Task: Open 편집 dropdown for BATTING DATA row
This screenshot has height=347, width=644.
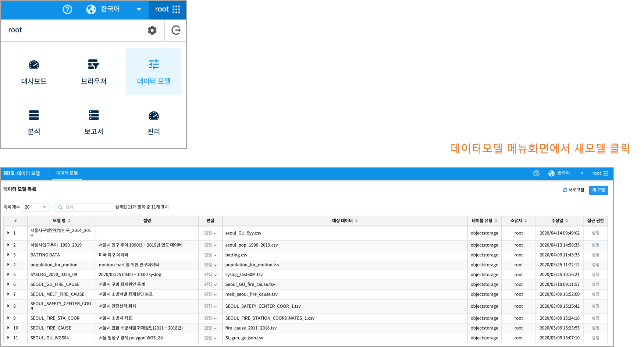Action: click(x=210, y=255)
